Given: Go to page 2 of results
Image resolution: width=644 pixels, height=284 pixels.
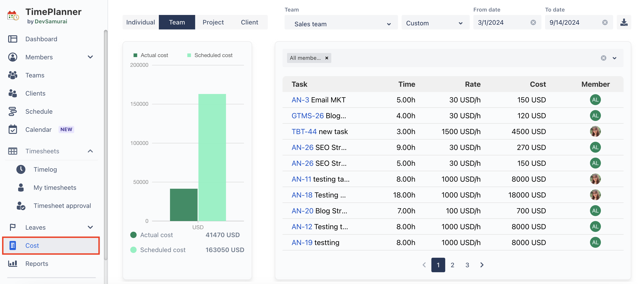Looking at the screenshot, I should coord(452,265).
